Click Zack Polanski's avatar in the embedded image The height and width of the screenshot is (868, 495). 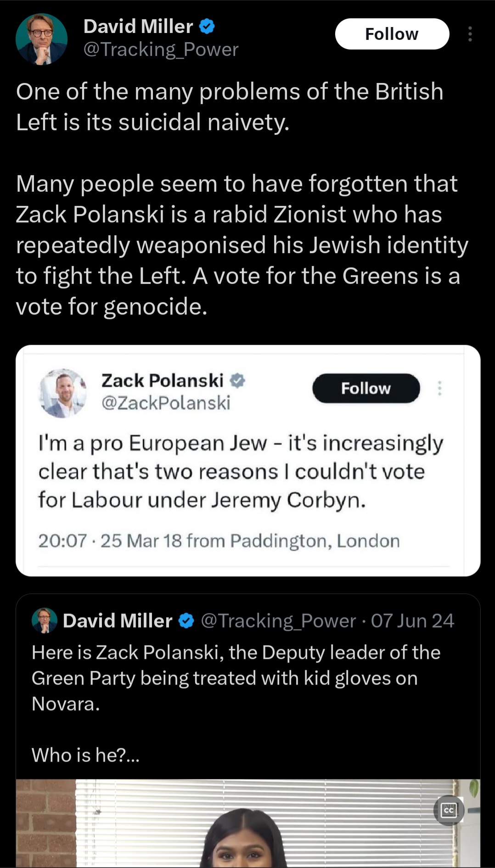point(63,393)
